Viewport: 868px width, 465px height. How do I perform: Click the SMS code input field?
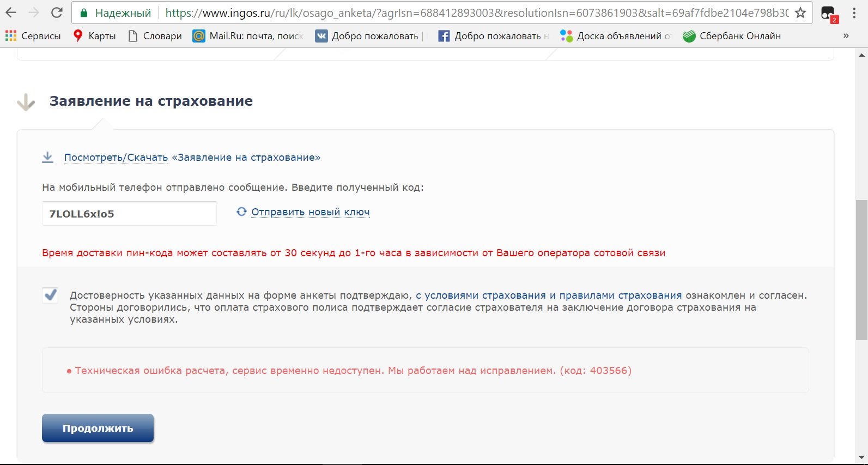tap(129, 214)
